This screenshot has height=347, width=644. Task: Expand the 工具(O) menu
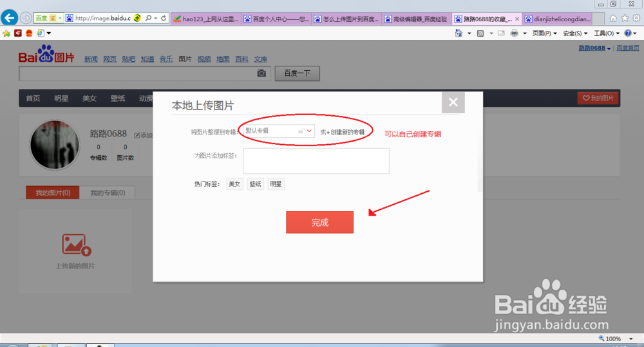[x=606, y=33]
